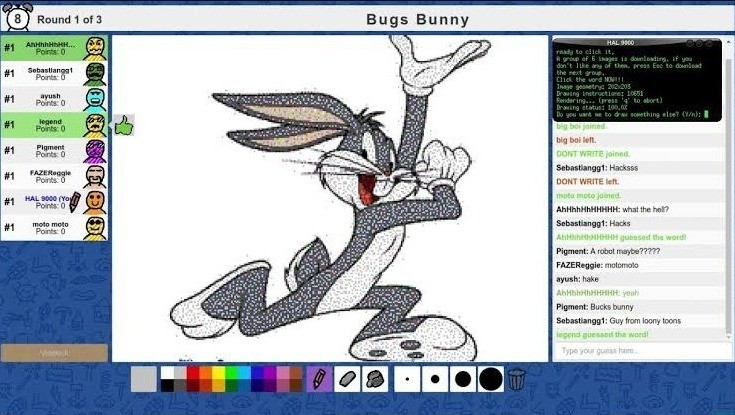The image size is (735, 415).
Task: Select the Sebastiangg1 player row name
Action: pyautogui.click(x=50, y=70)
